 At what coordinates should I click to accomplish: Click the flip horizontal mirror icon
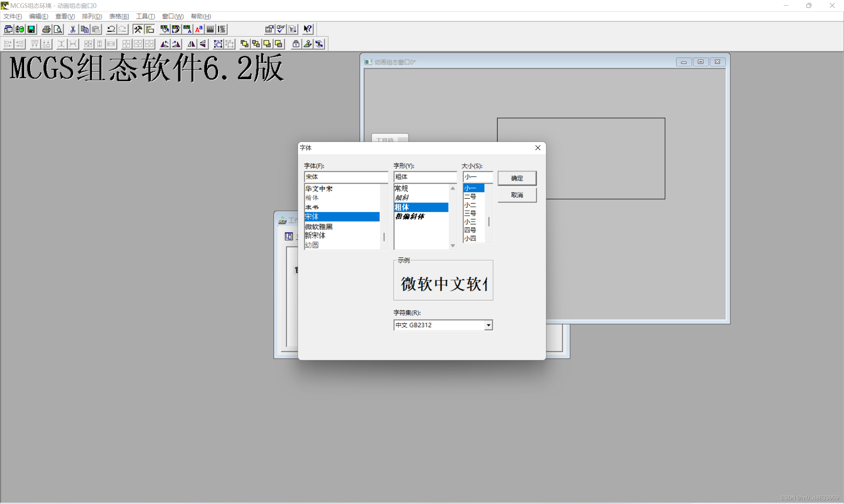[x=191, y=44]
